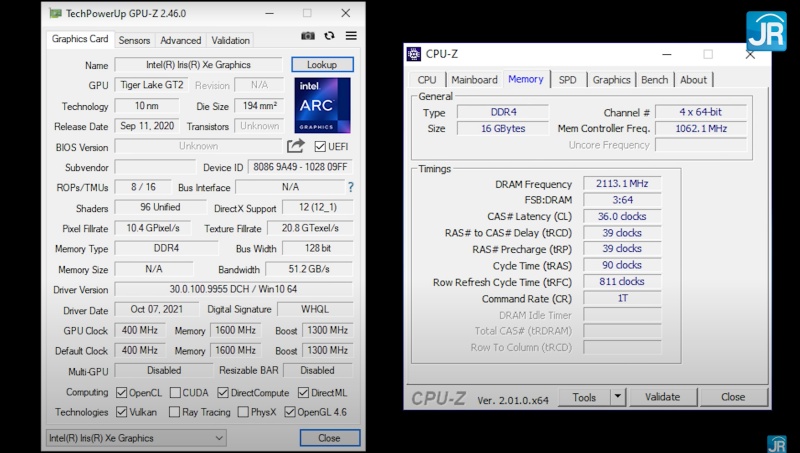The image size is (800, 453).
Task: Click the Channel 4 x 64-bit value
Action: [x=701, y=112]
